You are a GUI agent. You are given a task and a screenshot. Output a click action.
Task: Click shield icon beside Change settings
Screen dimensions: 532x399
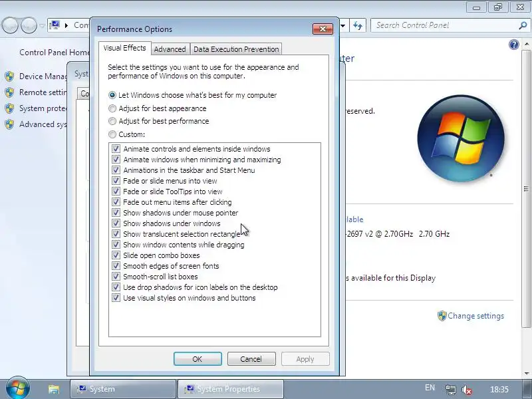[442, 316]
